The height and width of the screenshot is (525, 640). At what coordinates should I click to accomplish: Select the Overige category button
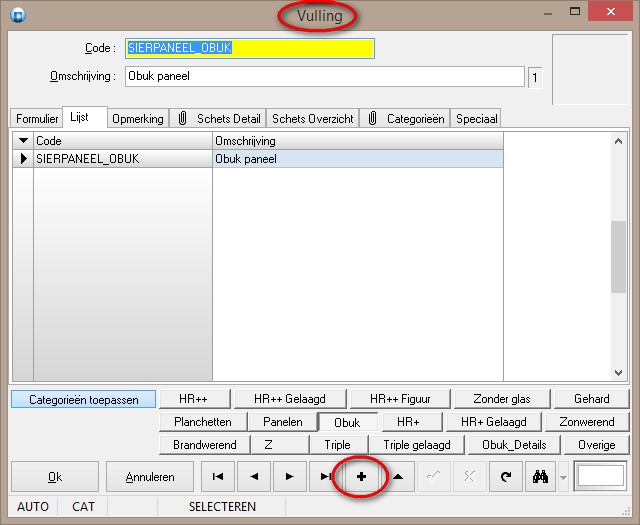(x=597, y=445)
